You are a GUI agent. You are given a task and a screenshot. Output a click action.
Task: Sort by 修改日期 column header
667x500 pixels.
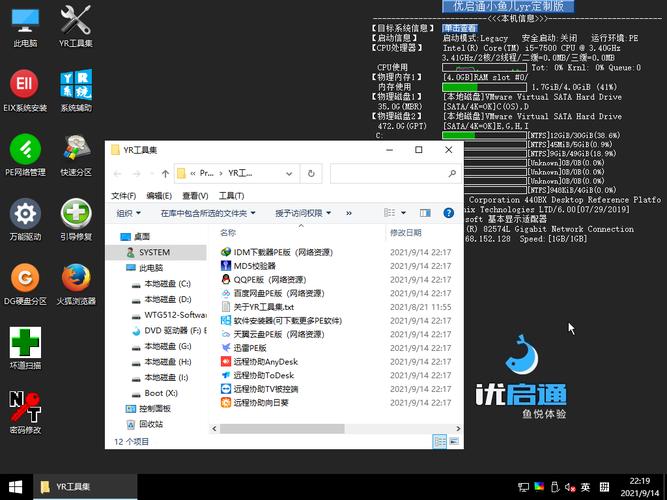click(406, 233)
